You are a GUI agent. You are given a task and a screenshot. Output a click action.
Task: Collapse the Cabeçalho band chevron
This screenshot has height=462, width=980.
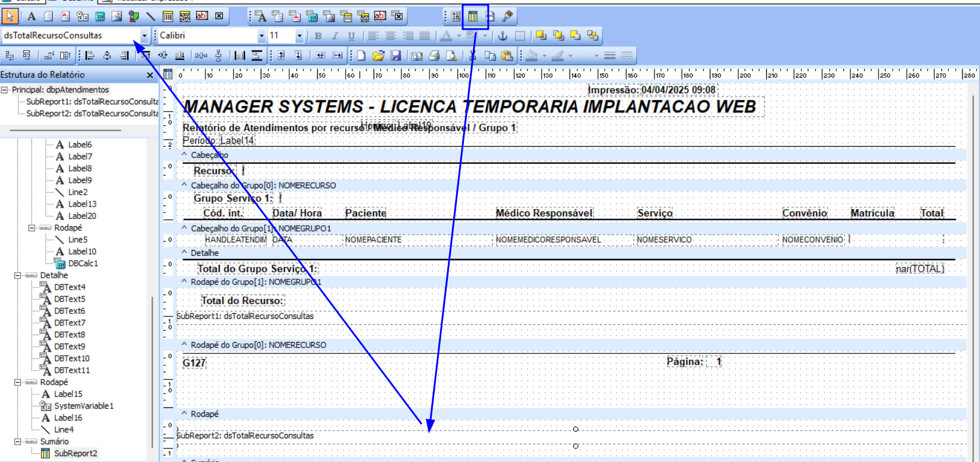(184, 154)
